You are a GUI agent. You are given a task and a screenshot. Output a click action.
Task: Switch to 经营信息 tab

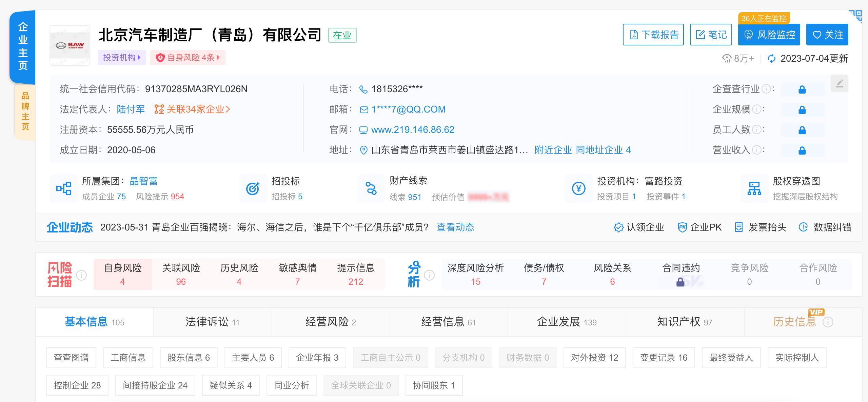[x=449, y=322]
